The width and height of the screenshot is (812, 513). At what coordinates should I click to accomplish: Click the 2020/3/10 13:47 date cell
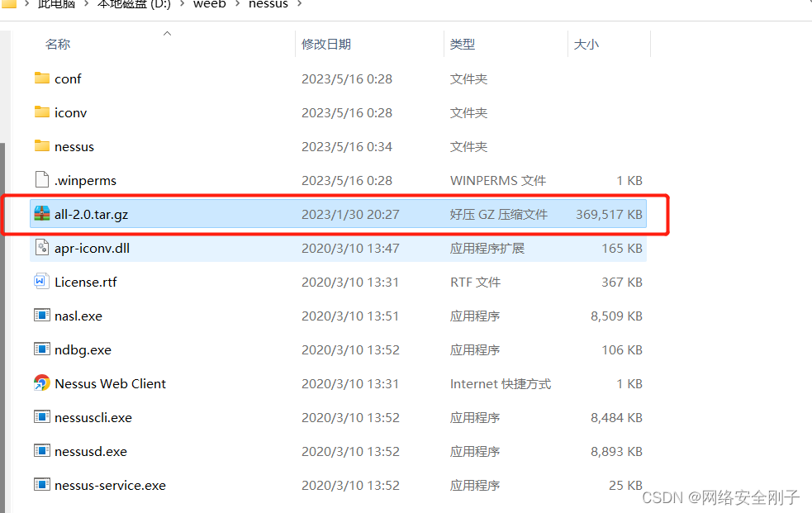(x=350, y=249)
